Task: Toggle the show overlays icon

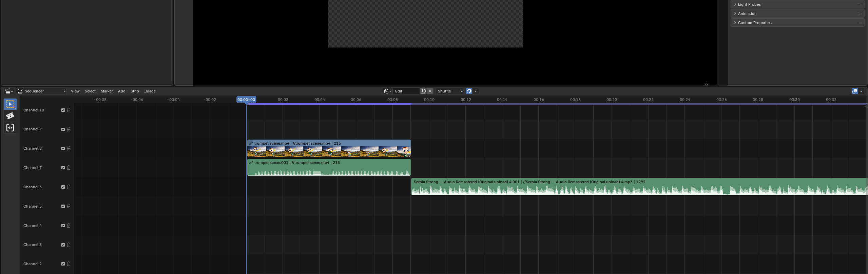Action: (x=855, y=91)
